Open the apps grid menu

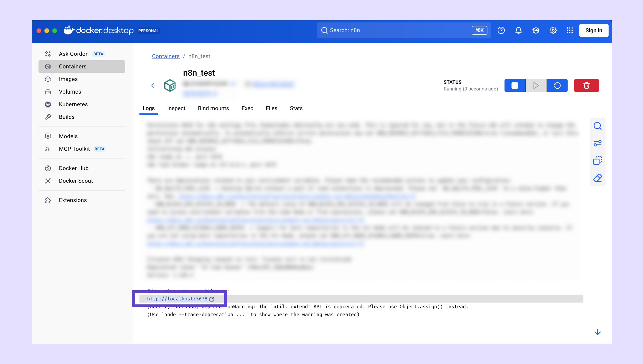[570, 30]
